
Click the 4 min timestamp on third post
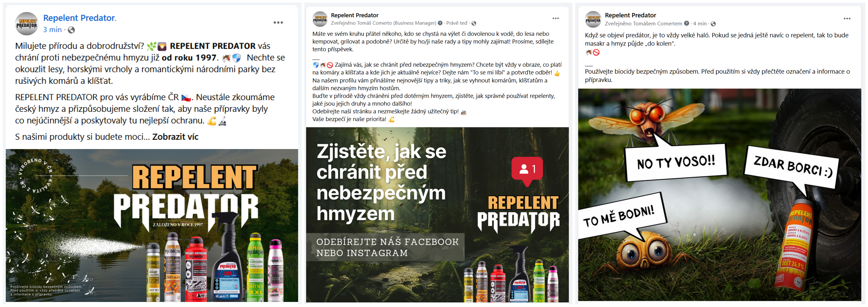point(699,24)
